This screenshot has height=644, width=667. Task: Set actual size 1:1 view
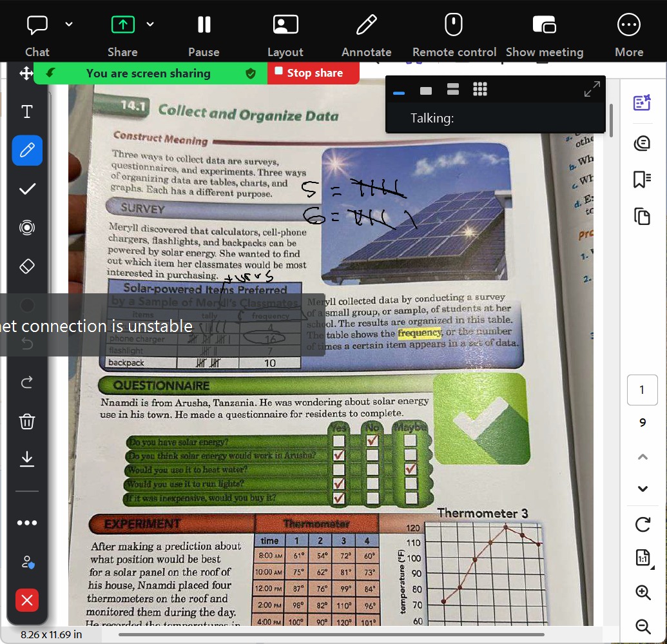pyautogui.click(x=644, y=558)
